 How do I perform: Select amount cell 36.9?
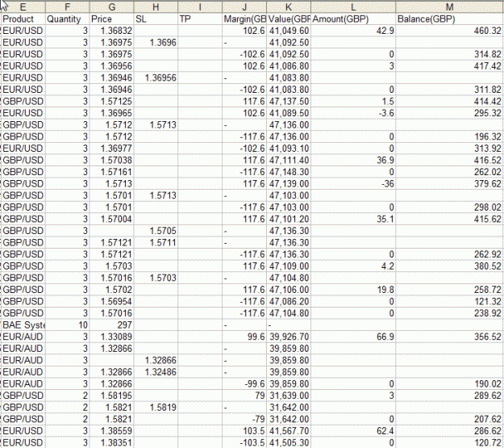click(353, 161)
